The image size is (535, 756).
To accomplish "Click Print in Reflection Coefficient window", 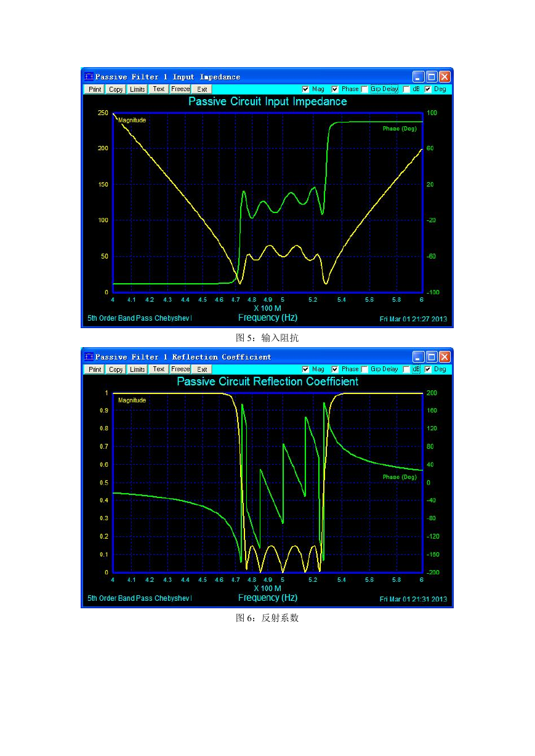I will tap(95, 369).
